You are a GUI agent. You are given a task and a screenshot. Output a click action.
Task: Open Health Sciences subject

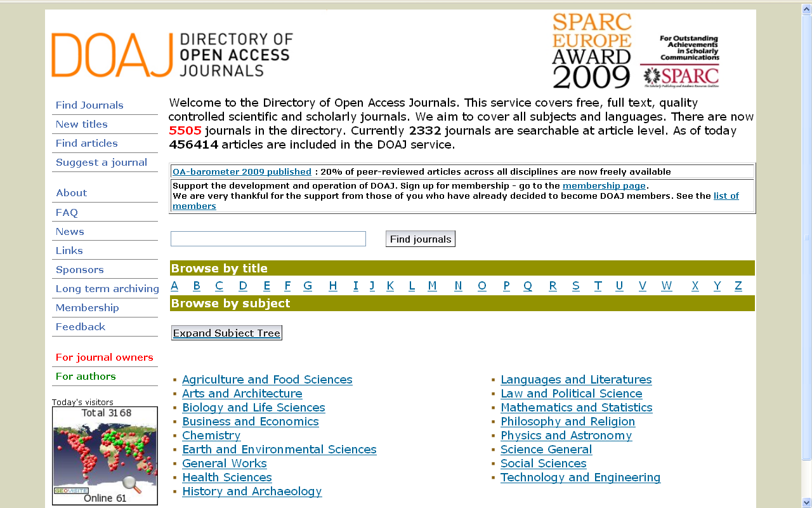[227, 478]
